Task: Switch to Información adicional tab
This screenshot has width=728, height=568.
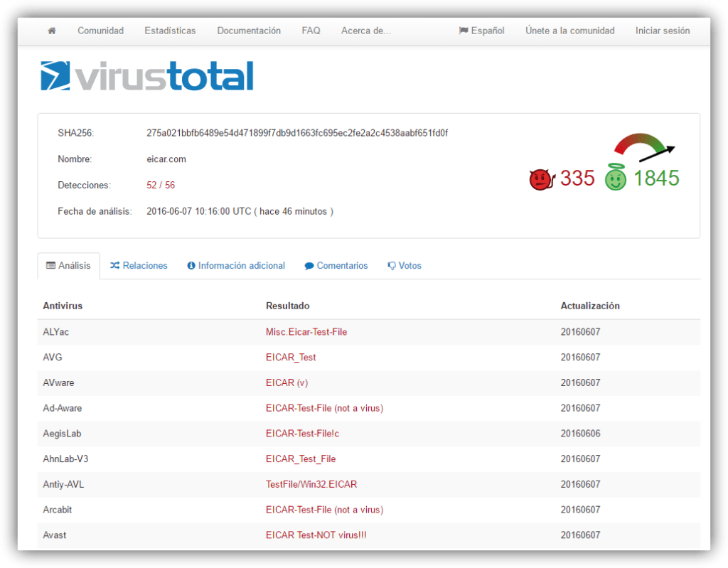Action: (236, 266)
